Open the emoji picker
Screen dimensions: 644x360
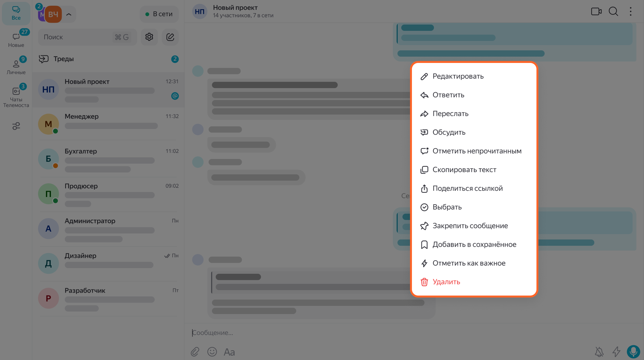[x=212, y=352]
